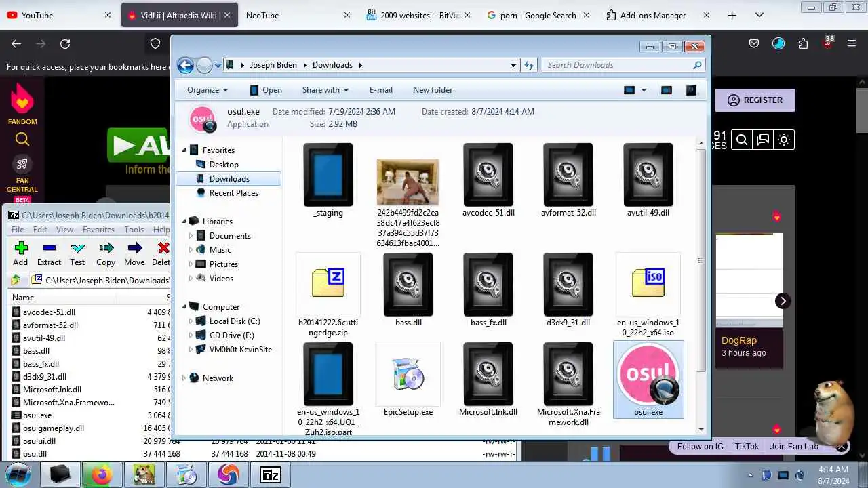
Task: Open Firefox list all tabs dropdown
Action: (759, 15)
